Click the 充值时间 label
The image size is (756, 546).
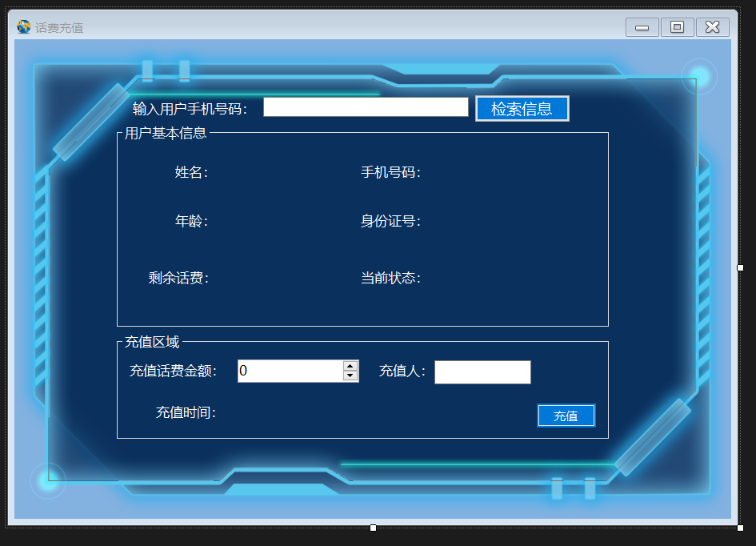pos(186,412)
